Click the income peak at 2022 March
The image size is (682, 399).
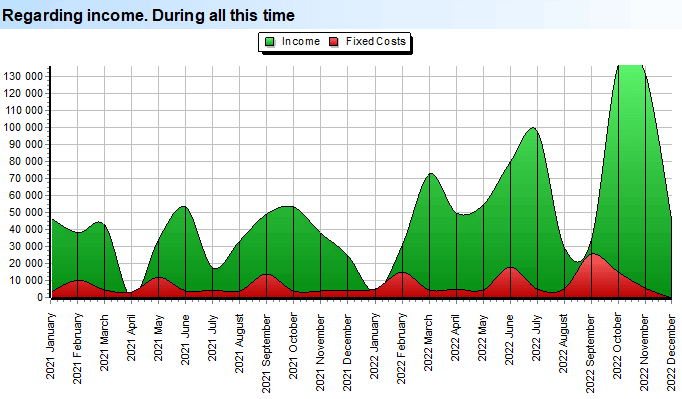tap(430, 174)
